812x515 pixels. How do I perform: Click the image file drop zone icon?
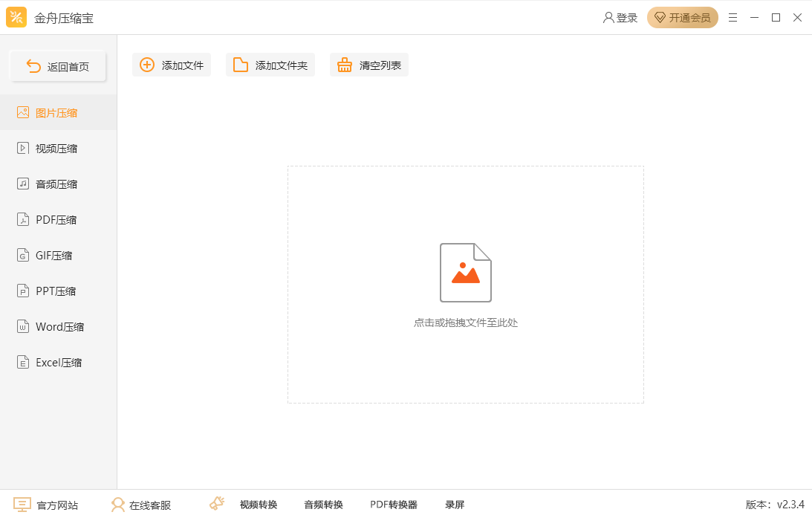(466, 273)
